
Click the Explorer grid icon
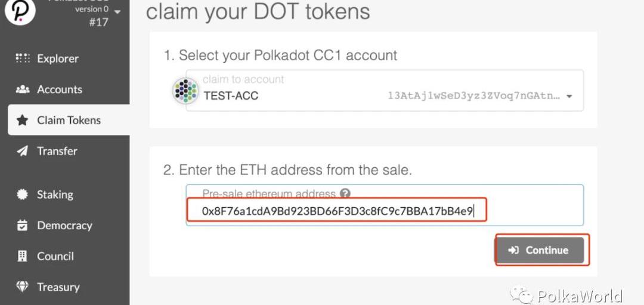click(x=23, y=58)
